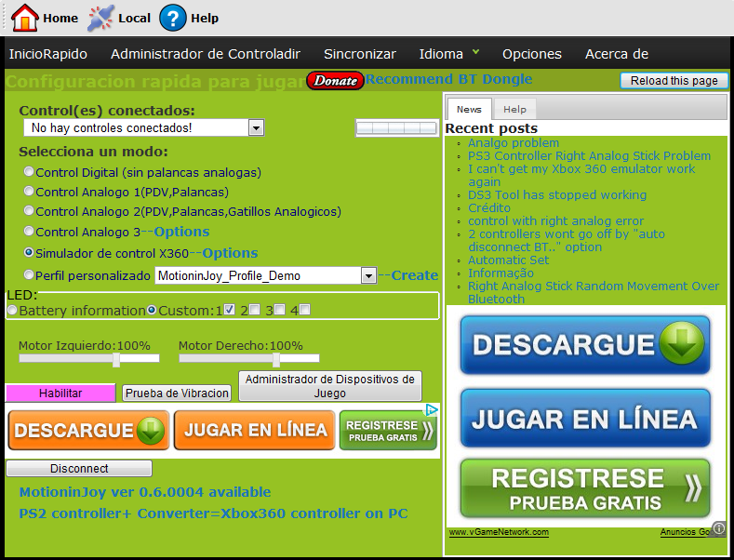Open the Crédito post link
734x560 pixels.
point(489,207)
